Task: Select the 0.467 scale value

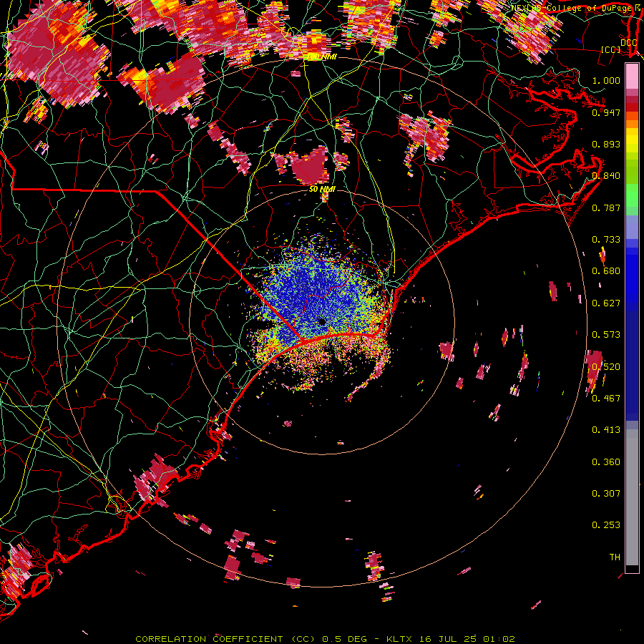Action: (606, 398)
